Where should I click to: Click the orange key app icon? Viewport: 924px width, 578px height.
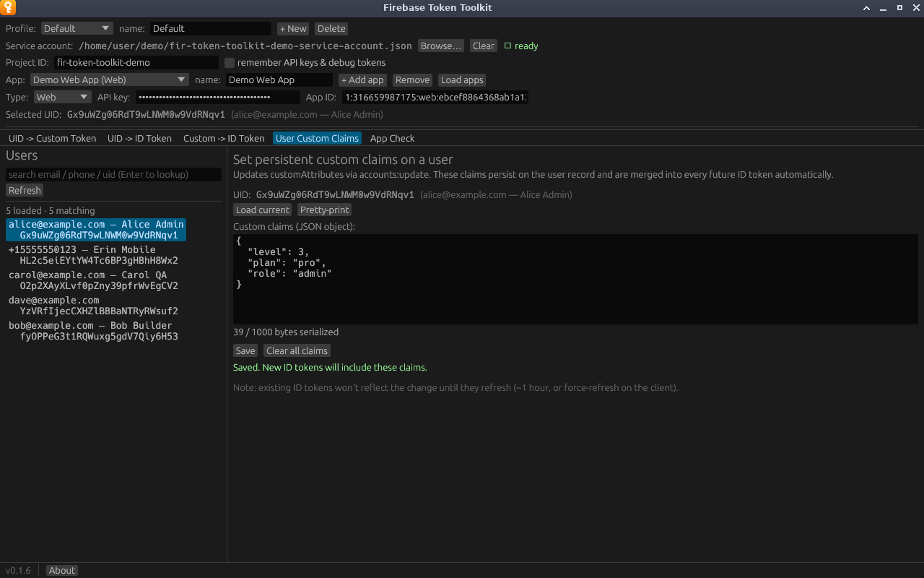coord(7,8)
